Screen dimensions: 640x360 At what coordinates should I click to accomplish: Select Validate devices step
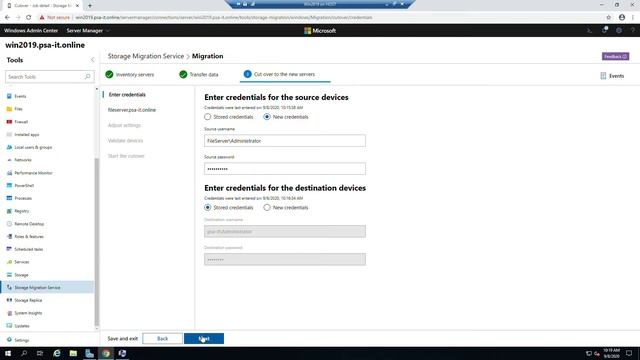(x=125, y=140)
